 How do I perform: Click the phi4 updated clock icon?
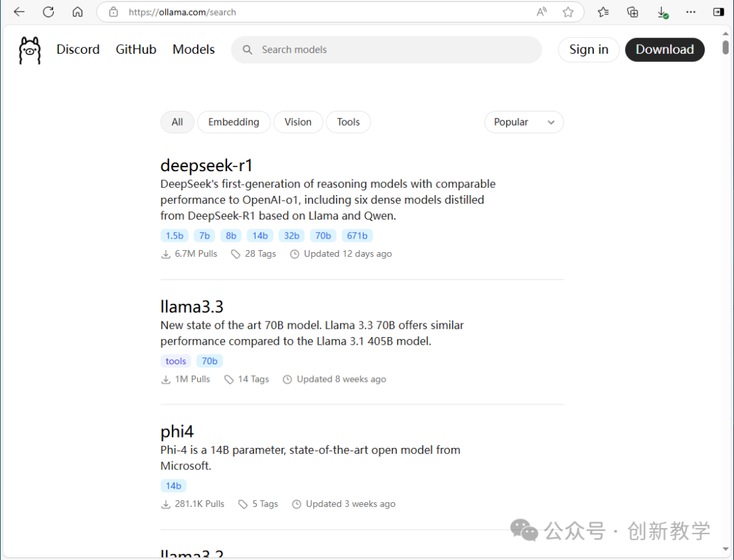click(x=296, y=504)
